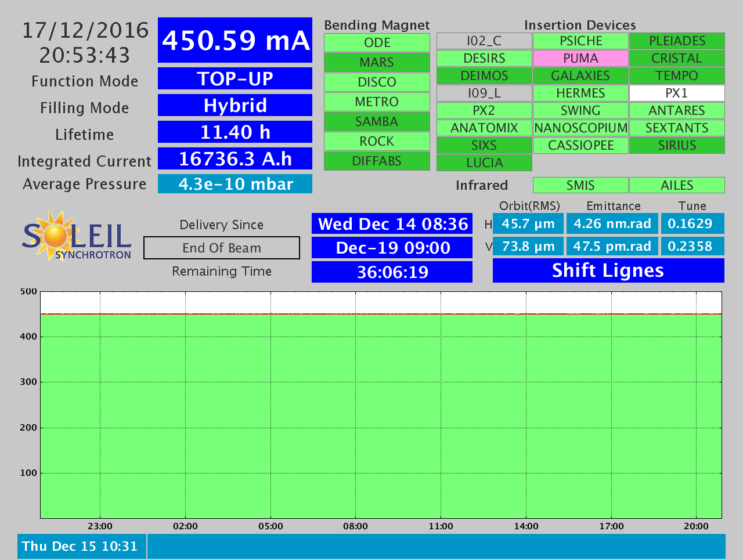Click the 17/12/2016 date display
Image resolution: width=743 pixels, height=560 pixels.
(85, 30)
